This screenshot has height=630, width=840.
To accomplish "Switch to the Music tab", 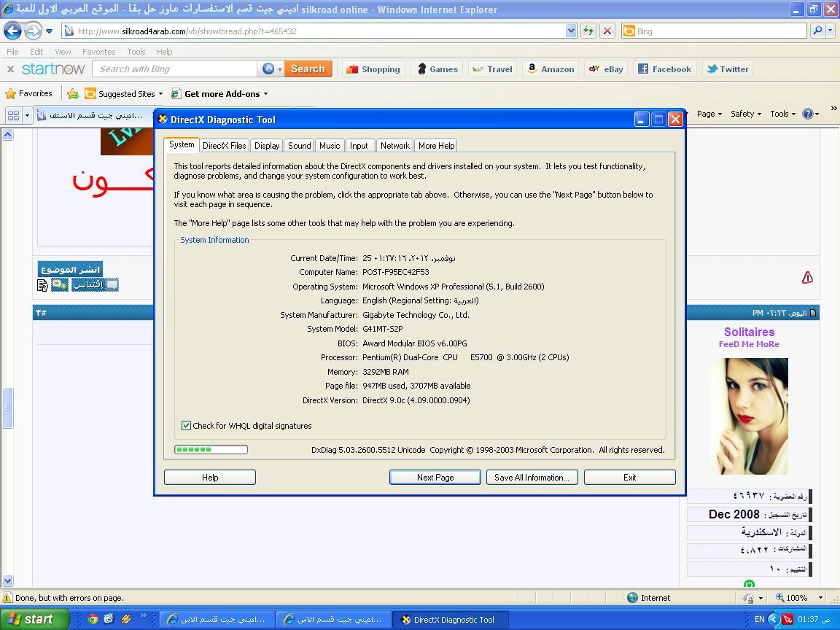I will click(x=330, y=146).
